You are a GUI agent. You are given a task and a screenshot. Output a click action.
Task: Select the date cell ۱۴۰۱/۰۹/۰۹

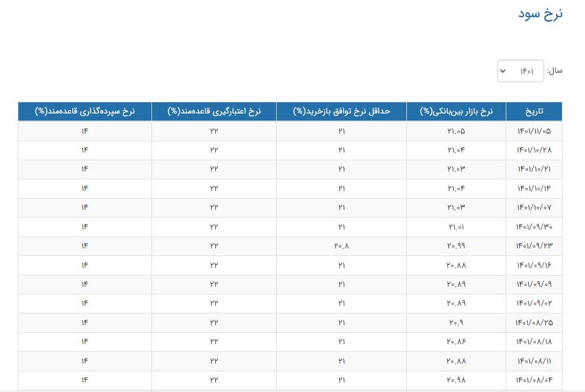(x=534, y=284)
